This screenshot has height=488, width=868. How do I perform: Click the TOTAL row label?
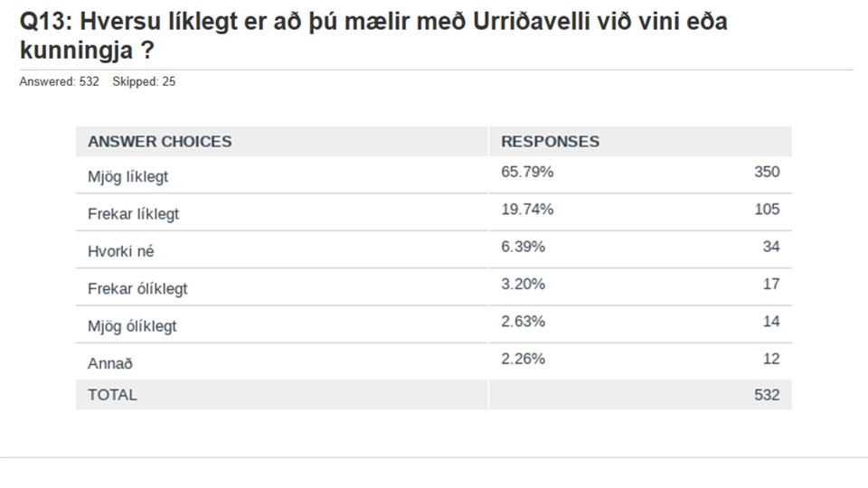pos(112,395)
